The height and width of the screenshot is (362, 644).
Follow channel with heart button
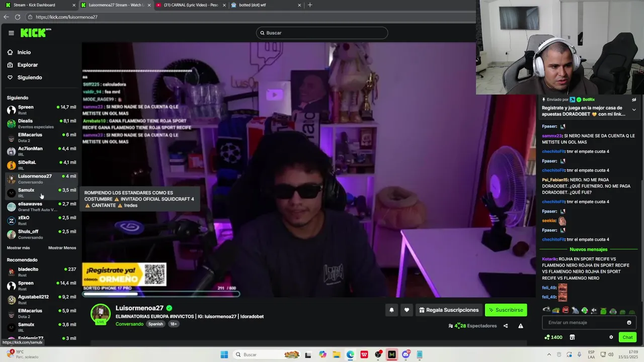click(407, 310)
